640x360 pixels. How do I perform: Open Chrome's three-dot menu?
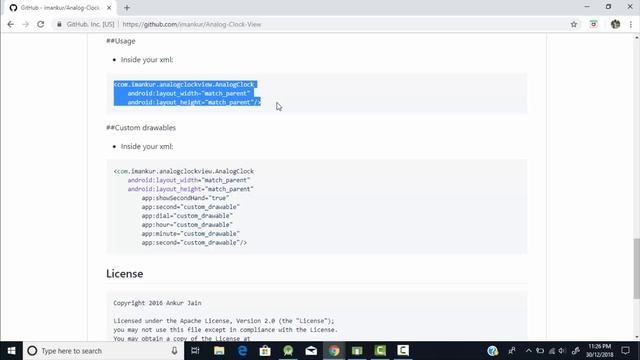coord(631,24)
